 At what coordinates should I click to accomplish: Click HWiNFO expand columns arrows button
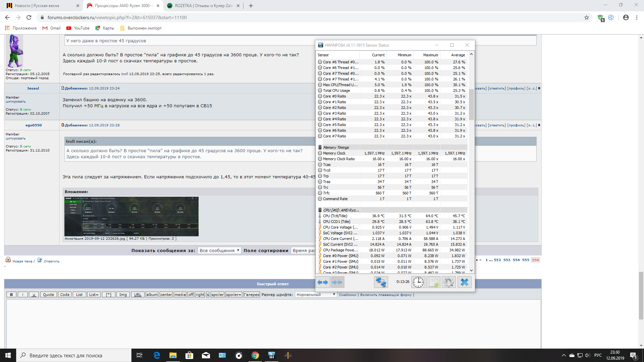tap(323, 282)
